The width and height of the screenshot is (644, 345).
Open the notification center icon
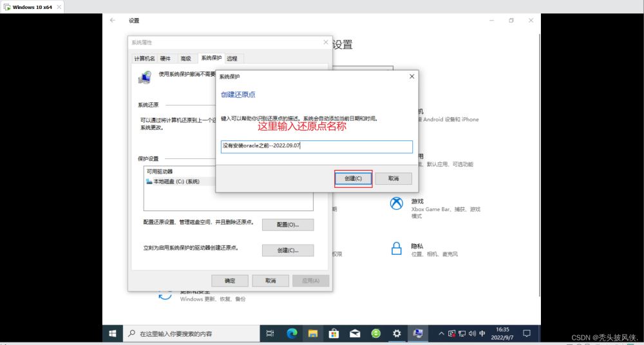(x=526, y=333)
